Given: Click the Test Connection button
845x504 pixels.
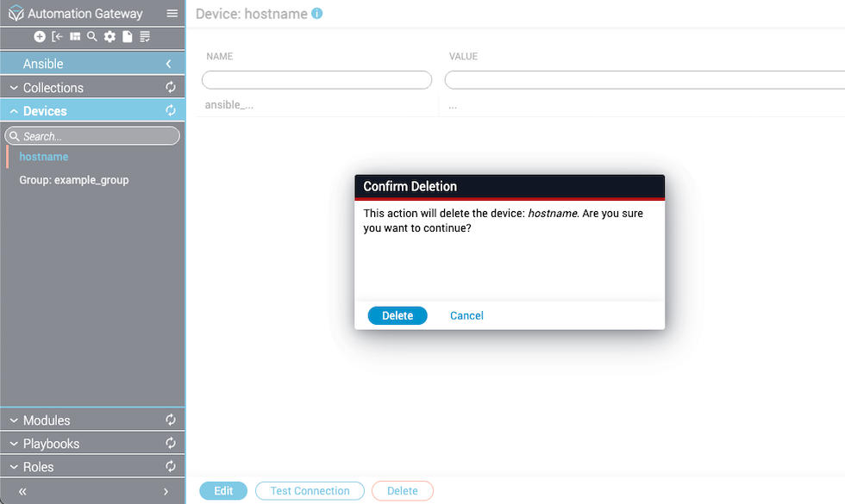Looking at the screenshot, I should tap(310, 491).
